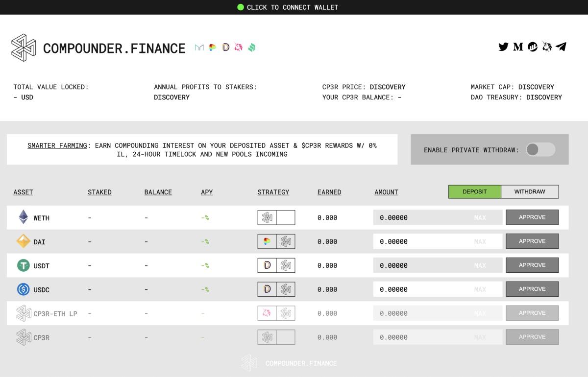Approve the USDT deposit

point(532,265)
